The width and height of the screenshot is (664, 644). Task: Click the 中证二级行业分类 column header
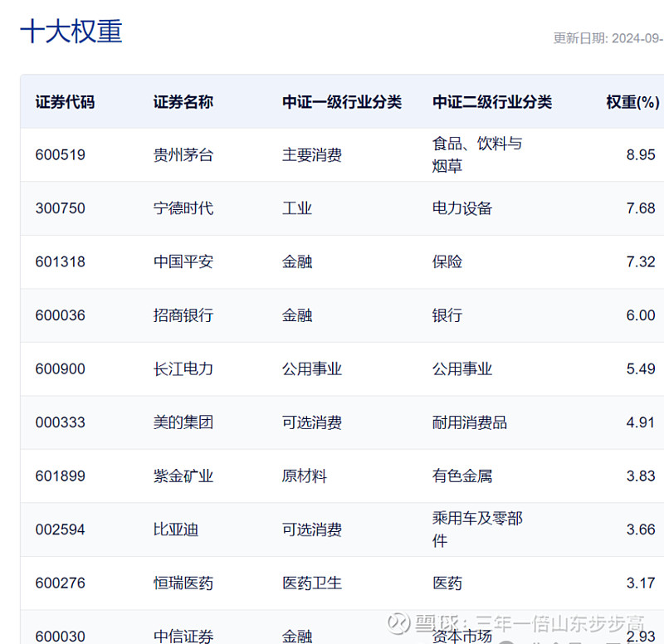[x=492, y=102]
